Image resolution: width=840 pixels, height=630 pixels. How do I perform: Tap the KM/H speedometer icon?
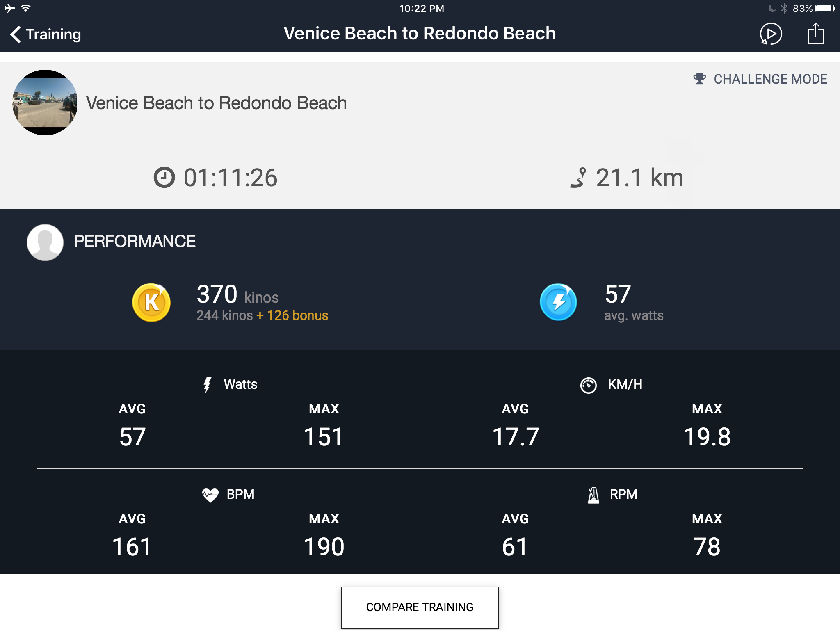[x=589, y=385]
